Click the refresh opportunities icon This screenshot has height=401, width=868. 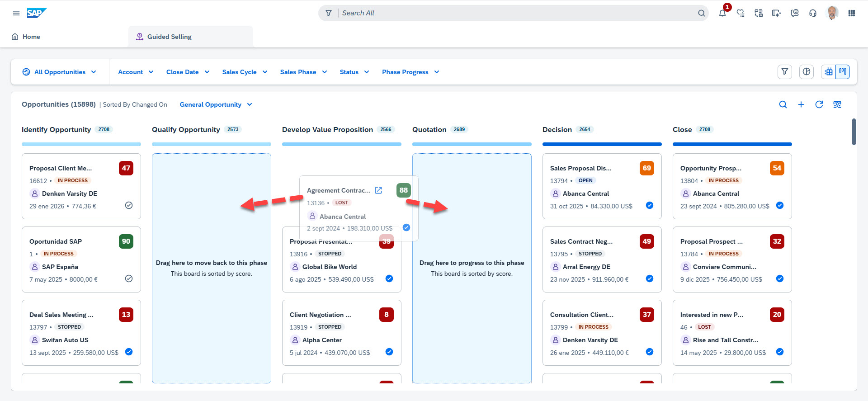tap(819, 104)
